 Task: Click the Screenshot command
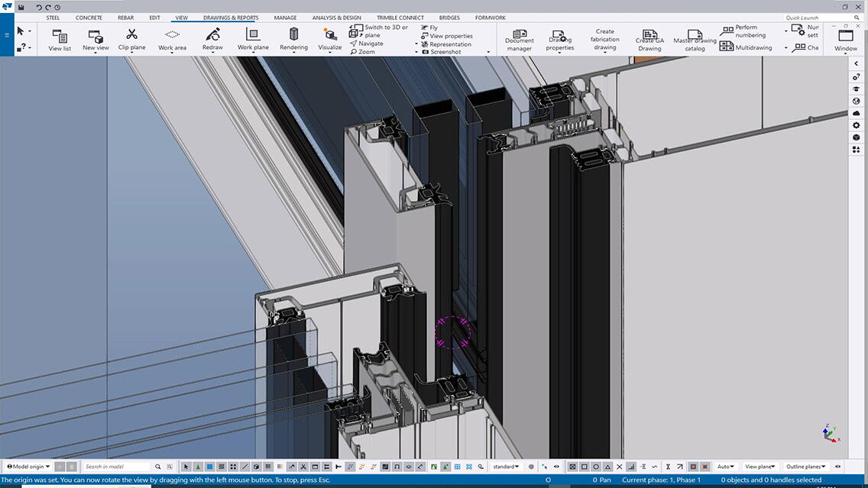pos(445,53)
